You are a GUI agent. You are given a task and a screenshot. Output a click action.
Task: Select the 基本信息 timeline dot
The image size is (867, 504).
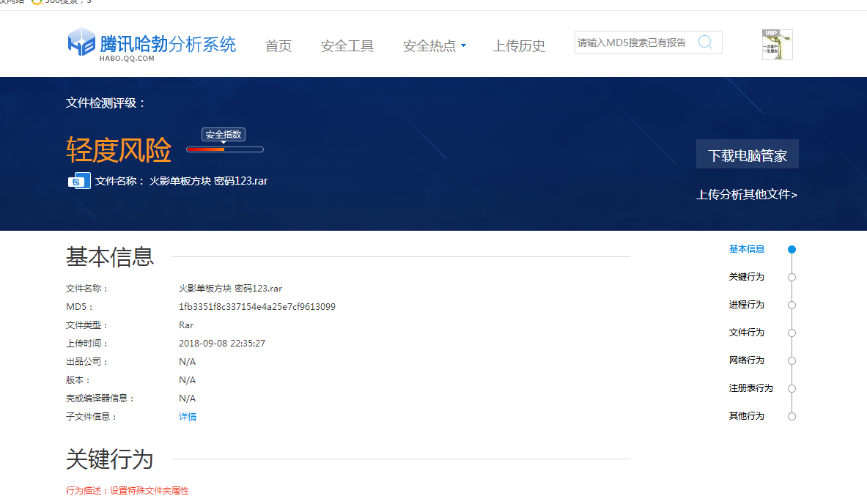(x=792, y=249)
